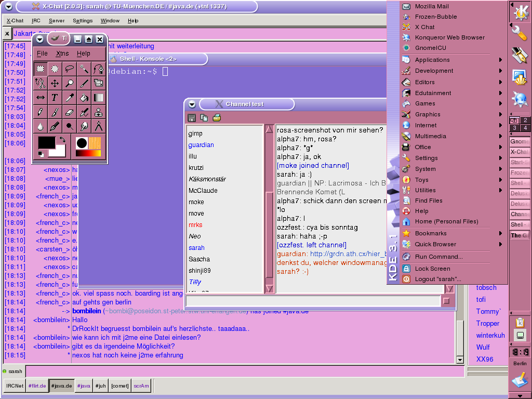
Task: Open the active pattern selector in GIMP
Action: (x=95, y=143)
